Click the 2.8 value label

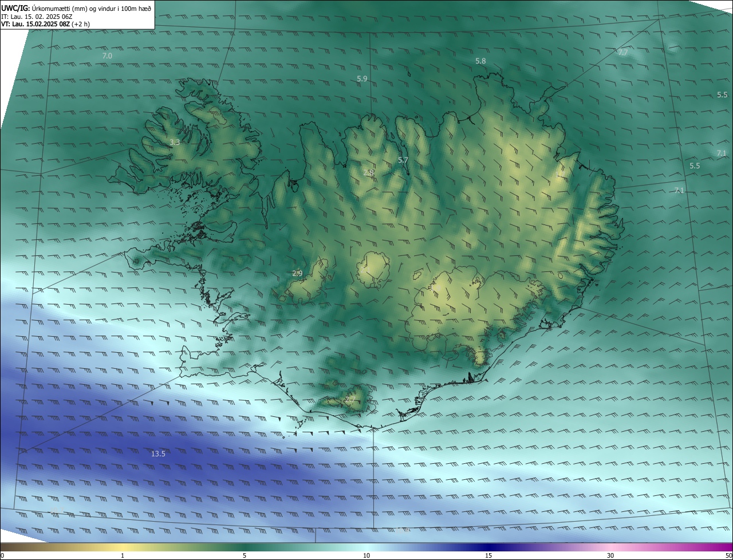[x=368, y=172]
